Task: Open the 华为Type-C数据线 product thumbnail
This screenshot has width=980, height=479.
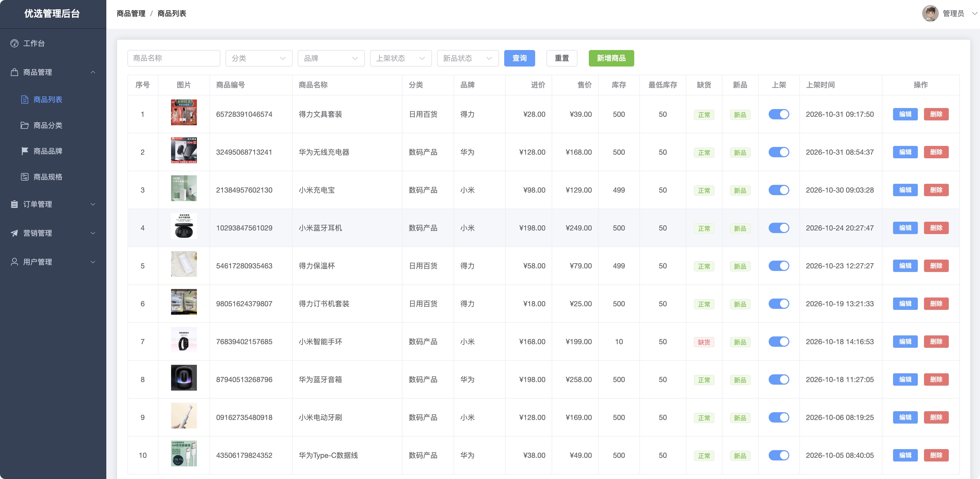Action: point(184,453)
